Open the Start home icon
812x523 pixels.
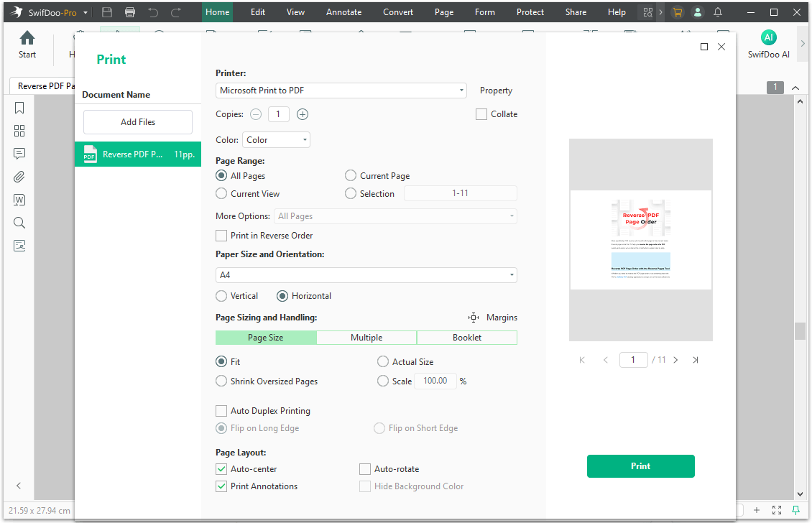27,45
